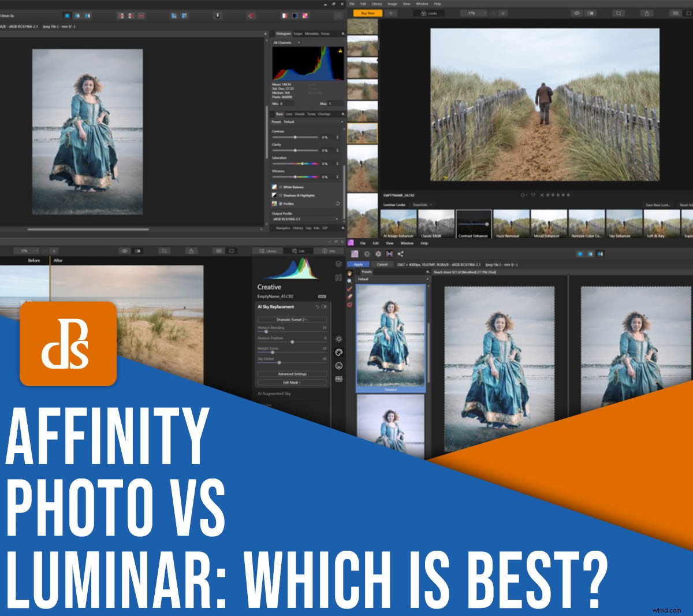Click the quick preview eye icon

[x=577, y=13]
